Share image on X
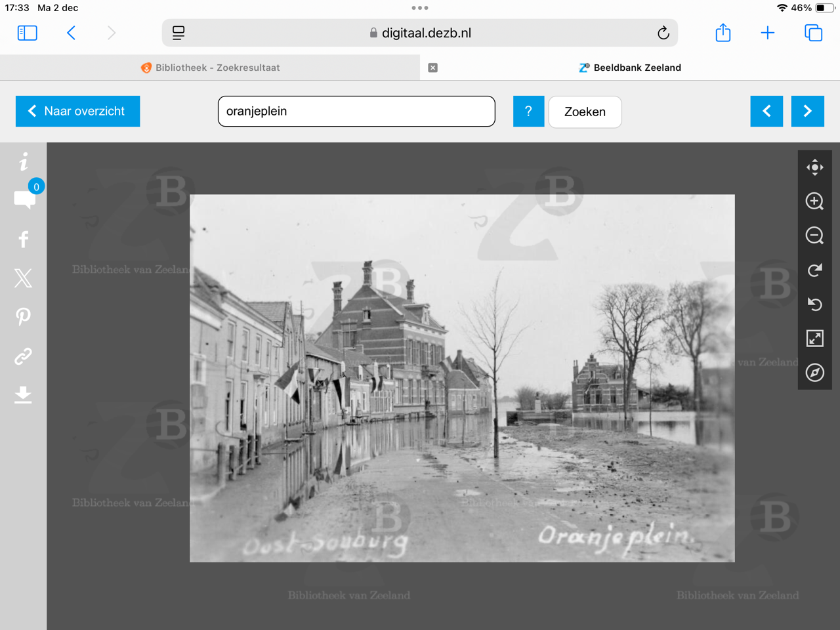 click(24, 278)
